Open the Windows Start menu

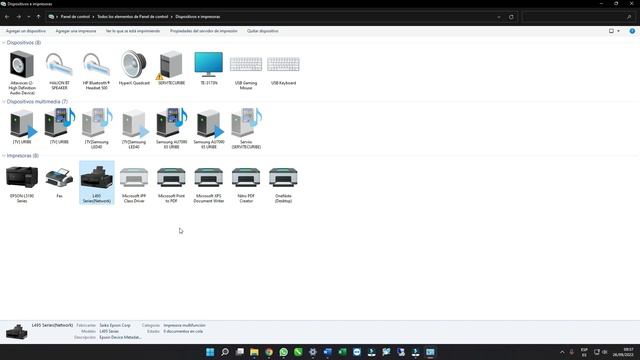(210, 352)
